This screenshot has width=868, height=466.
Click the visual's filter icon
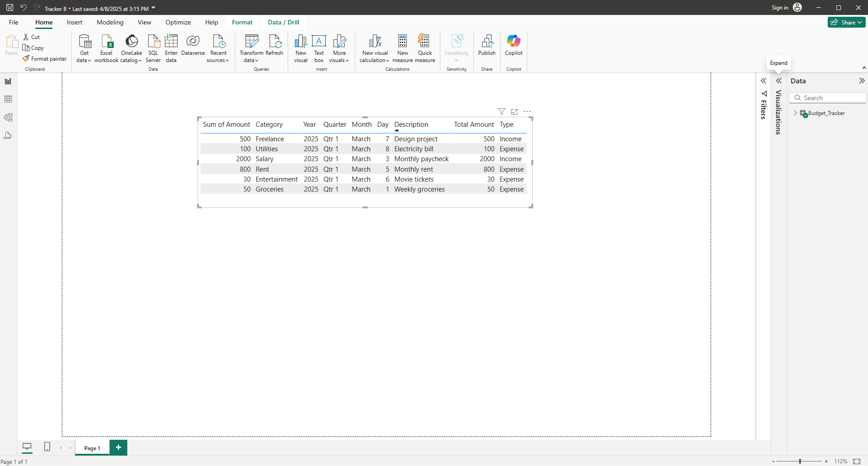(x=502, y=111)
